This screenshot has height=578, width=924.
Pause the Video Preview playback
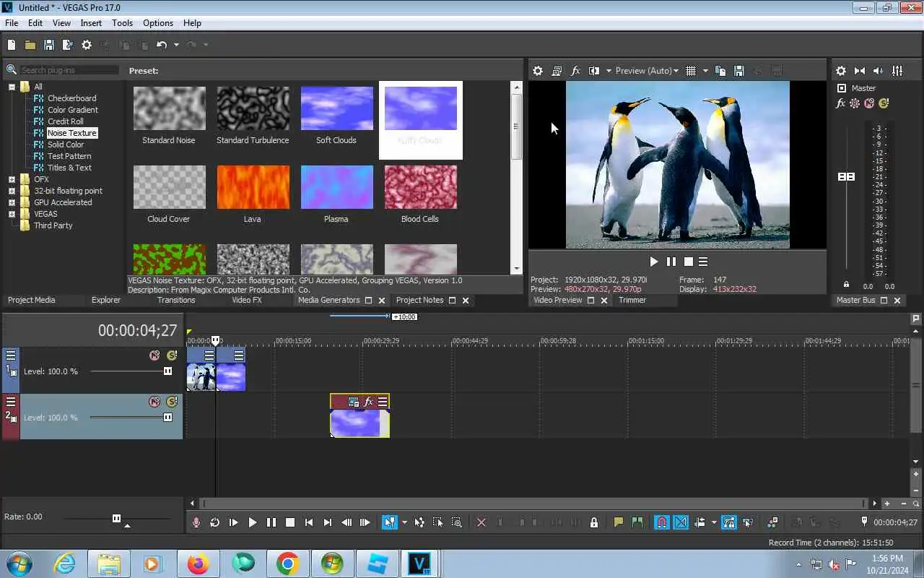[x=671, y=262]
